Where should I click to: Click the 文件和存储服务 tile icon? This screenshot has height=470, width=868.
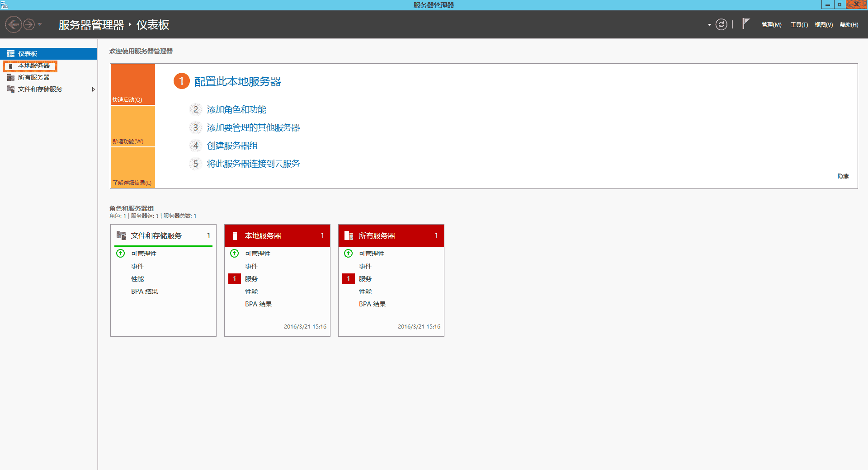(121, 235)
